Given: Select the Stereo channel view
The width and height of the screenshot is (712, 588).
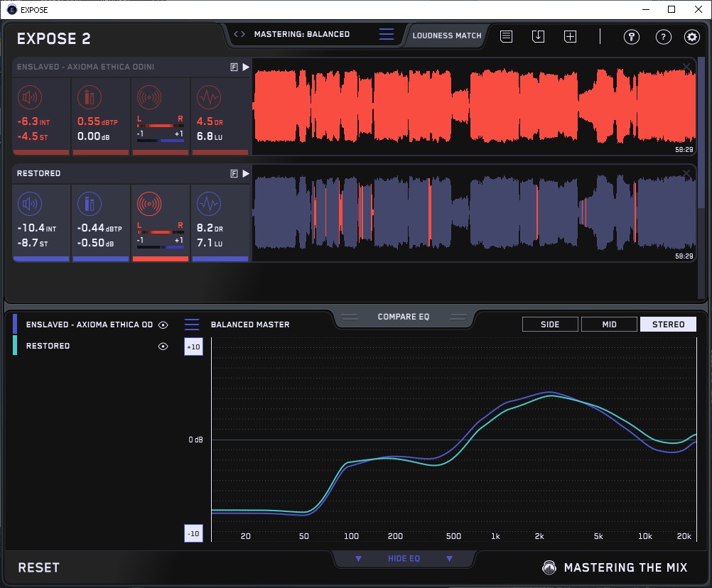Looking at the screenshot, I should tap(668, 325).
